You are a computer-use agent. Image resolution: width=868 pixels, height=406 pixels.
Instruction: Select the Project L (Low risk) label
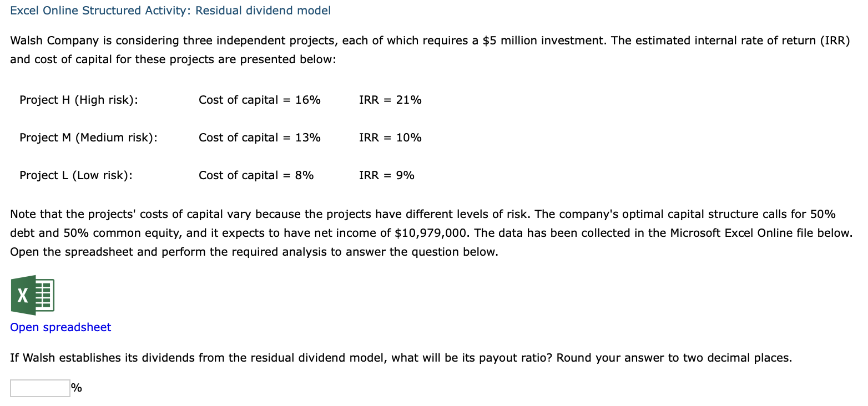75,175
